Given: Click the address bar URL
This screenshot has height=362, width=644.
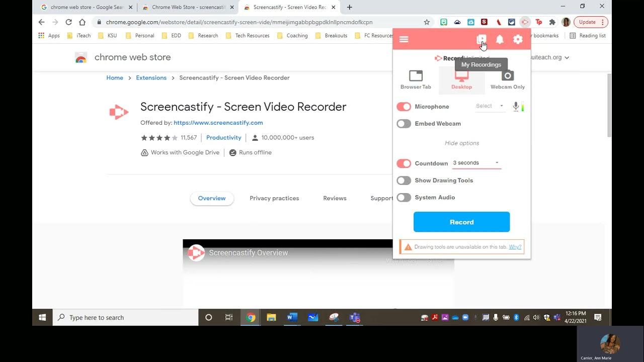Looking at the screenshot, I should click(x=239, y=22).
